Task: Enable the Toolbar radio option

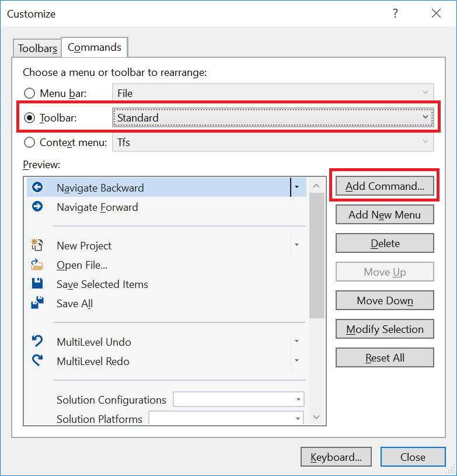Action: [29, 117]
